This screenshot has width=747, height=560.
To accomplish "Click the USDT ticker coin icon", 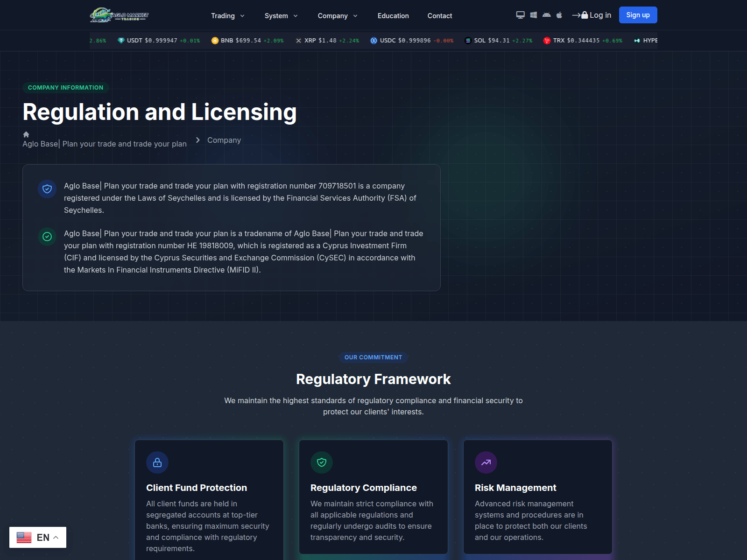I will 121,41.
